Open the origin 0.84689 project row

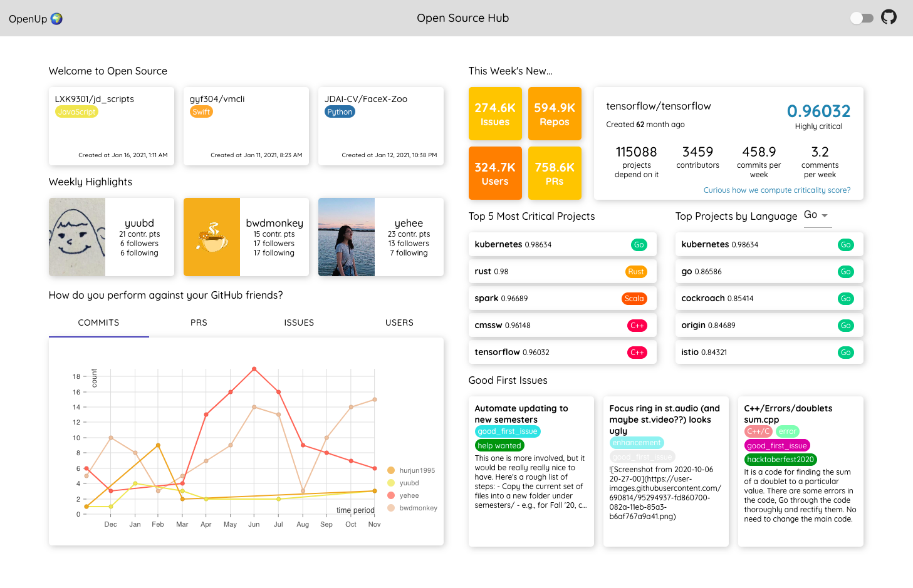point(770,326)
